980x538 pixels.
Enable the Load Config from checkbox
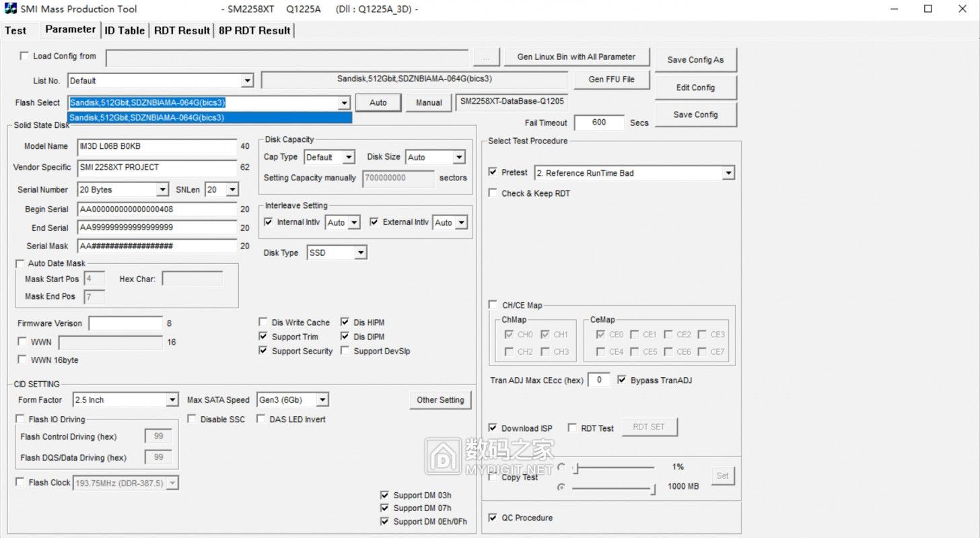[24, 56]
